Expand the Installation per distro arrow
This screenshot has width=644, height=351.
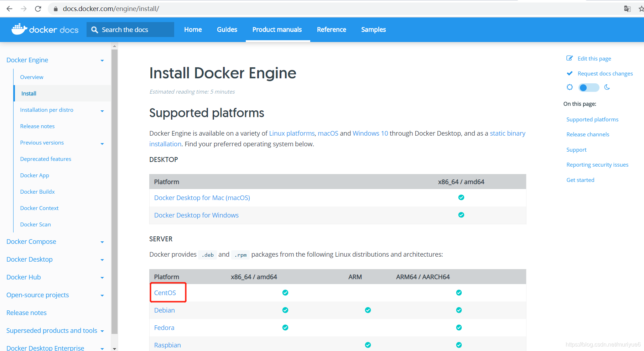point(102,111)
